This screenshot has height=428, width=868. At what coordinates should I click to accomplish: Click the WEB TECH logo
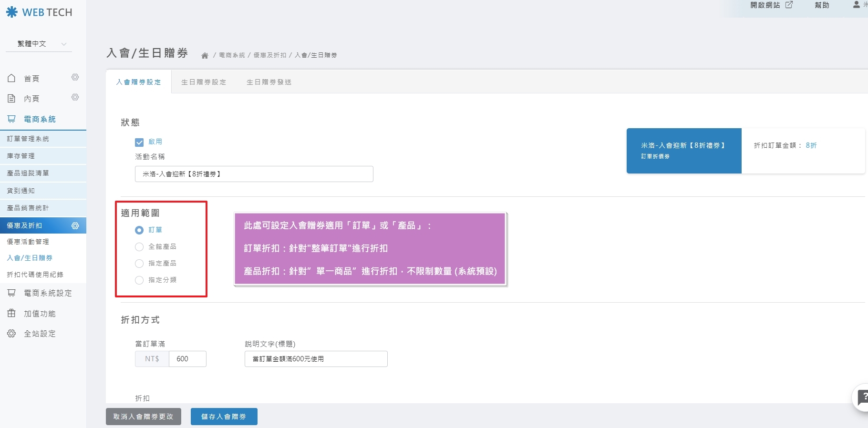pyautogui.click(x=39, y=12)
